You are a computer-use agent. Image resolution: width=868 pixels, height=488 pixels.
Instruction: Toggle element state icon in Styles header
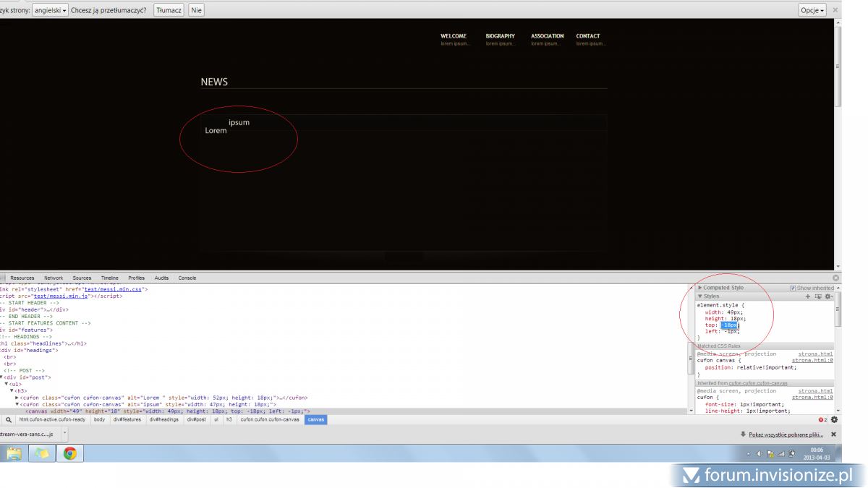coord(818,296)
